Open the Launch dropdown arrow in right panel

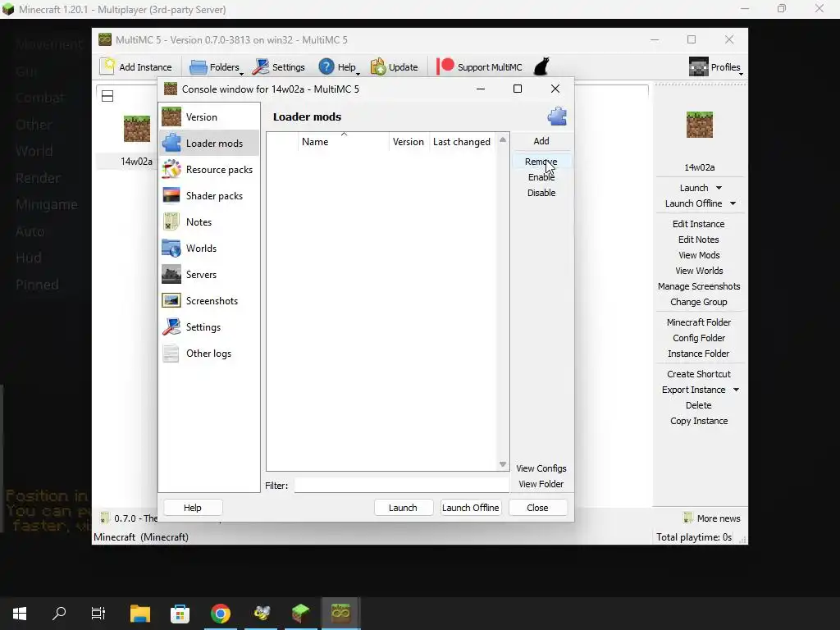coord(719,188)
